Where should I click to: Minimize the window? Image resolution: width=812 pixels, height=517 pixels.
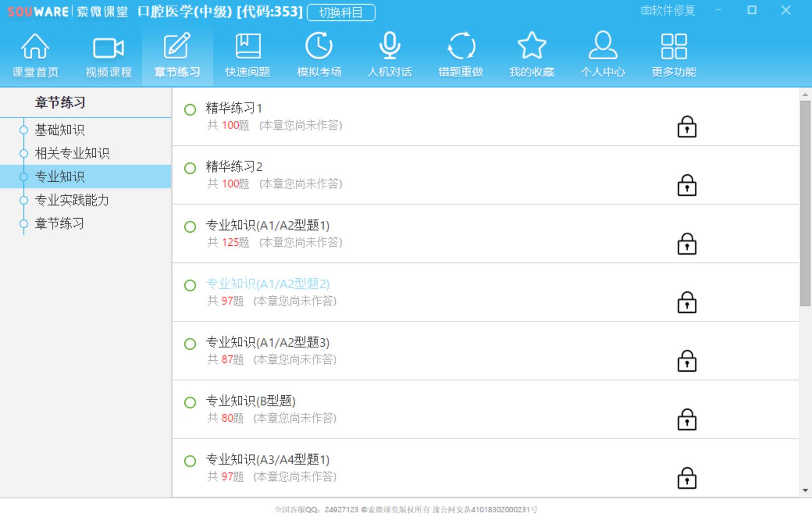pos(718,10)
